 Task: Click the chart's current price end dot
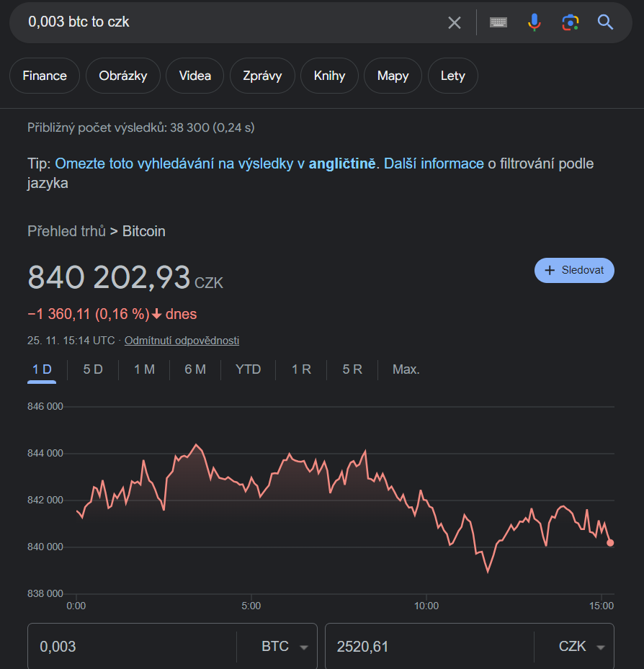(610, 543)
